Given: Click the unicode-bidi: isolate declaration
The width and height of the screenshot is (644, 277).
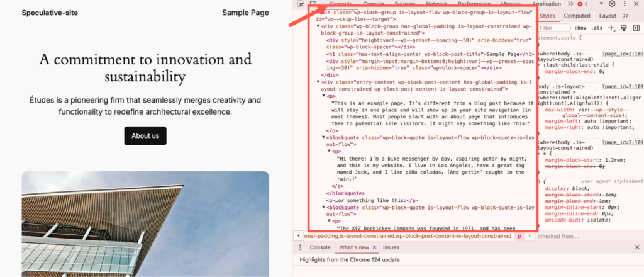Looking at the screenshot, I should click(x=578, y=220).
